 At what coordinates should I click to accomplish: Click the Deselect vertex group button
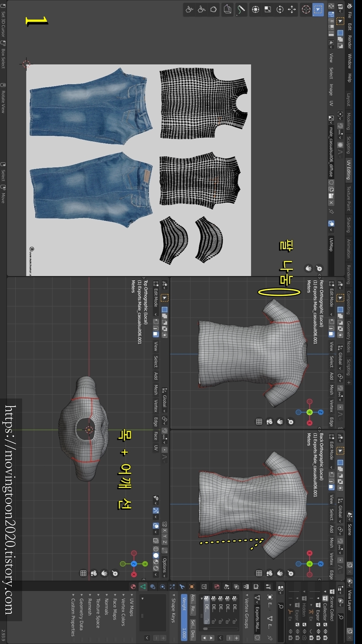[193, 635]
